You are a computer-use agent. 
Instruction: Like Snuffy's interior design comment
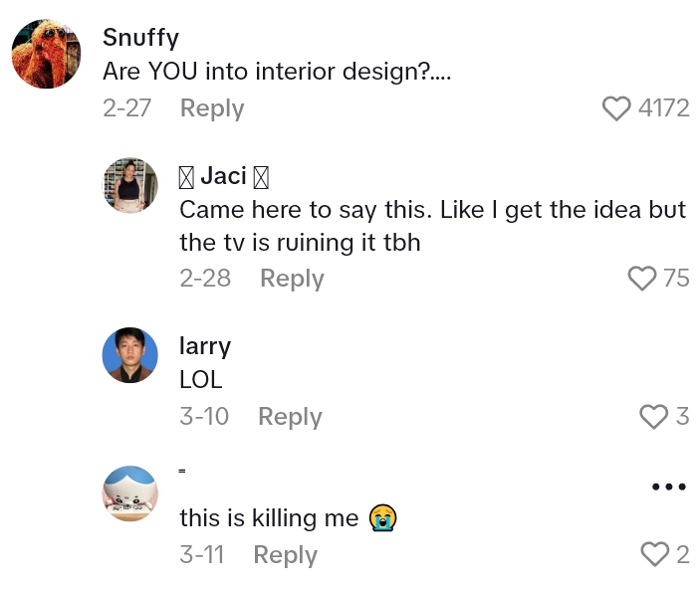point(618,108)
